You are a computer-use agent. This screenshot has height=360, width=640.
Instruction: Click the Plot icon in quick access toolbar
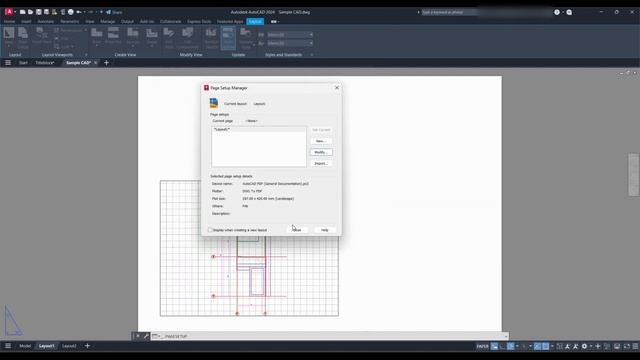click(x=70, y=12)
